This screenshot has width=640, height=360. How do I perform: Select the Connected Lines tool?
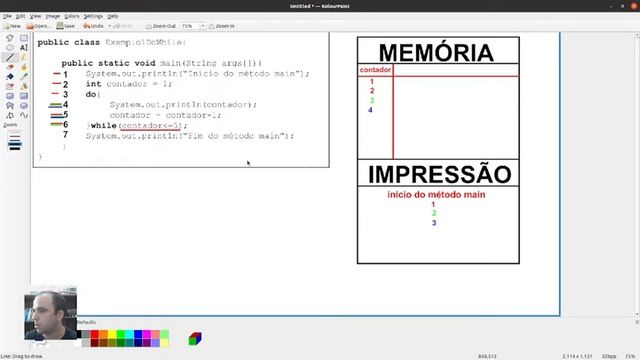[10, 116]
